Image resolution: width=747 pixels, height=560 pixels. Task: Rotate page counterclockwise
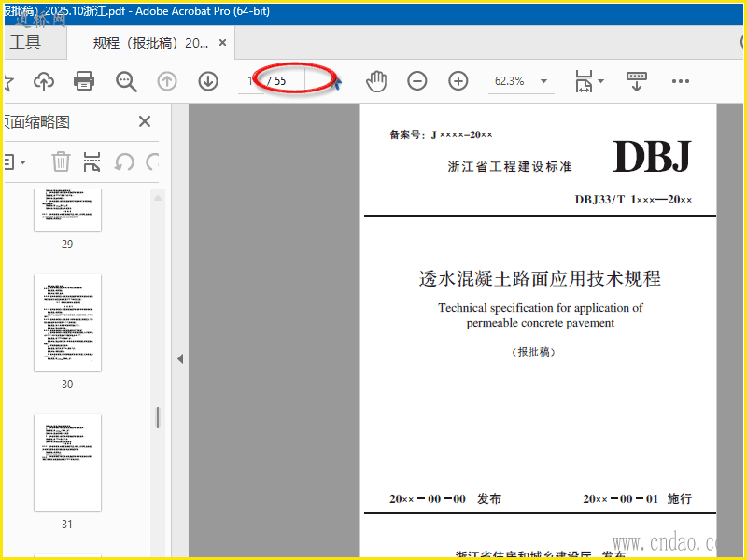click(124, 162)
